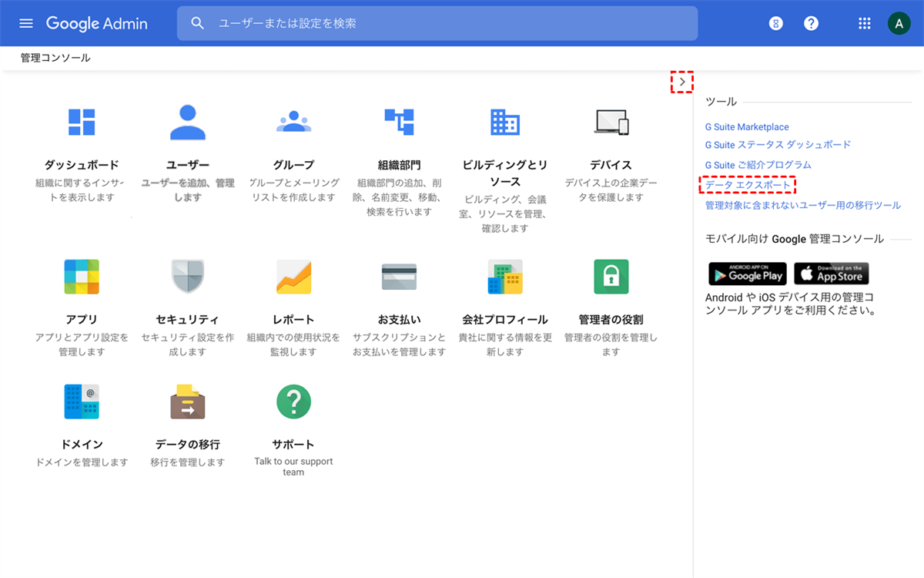This screenshot has width=924, height=578.
Task: Click the Google Admin logo
Action: click(x=96, y=23)
